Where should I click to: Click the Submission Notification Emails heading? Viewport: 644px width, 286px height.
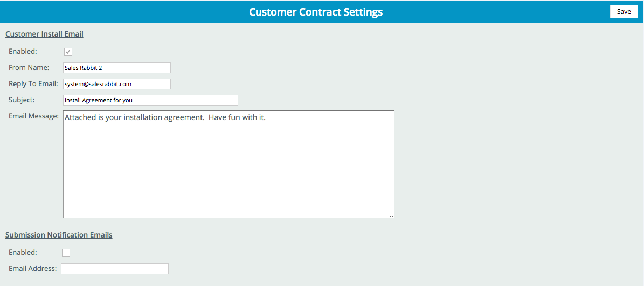click(59, 235)
